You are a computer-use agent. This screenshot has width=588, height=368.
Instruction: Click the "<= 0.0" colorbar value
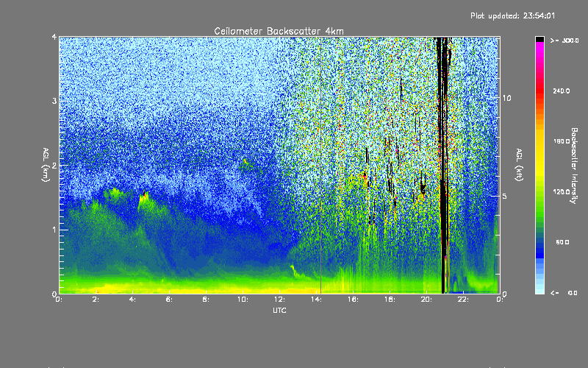click(x=564, y=292)
